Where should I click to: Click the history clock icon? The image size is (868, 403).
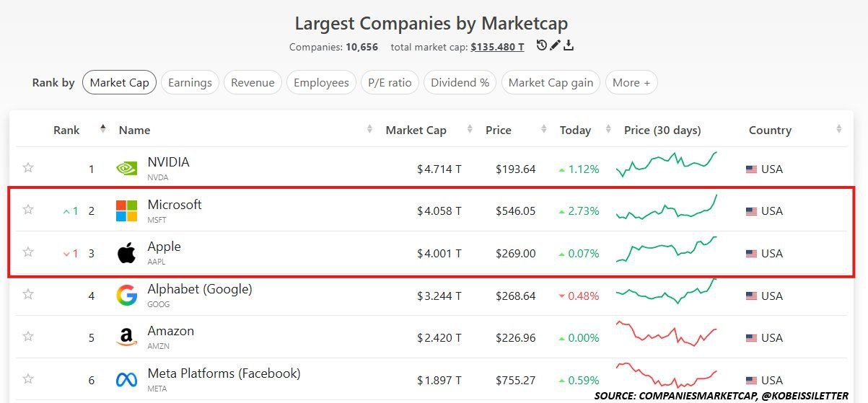542,46
